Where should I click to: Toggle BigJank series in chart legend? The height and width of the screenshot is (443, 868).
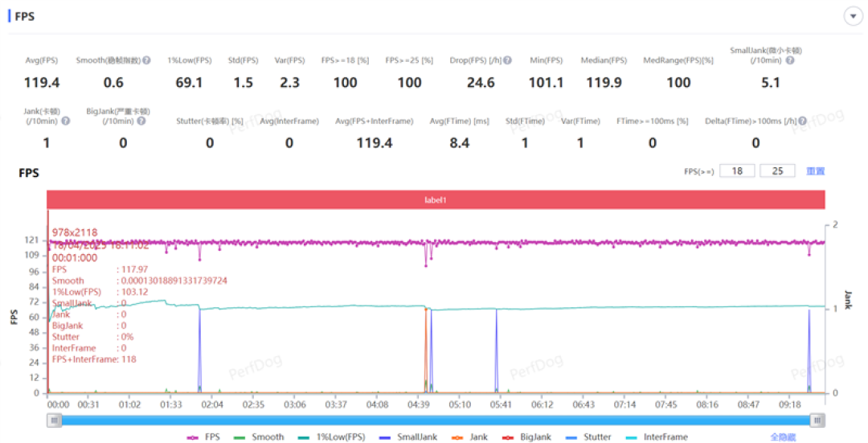(526, 437)
